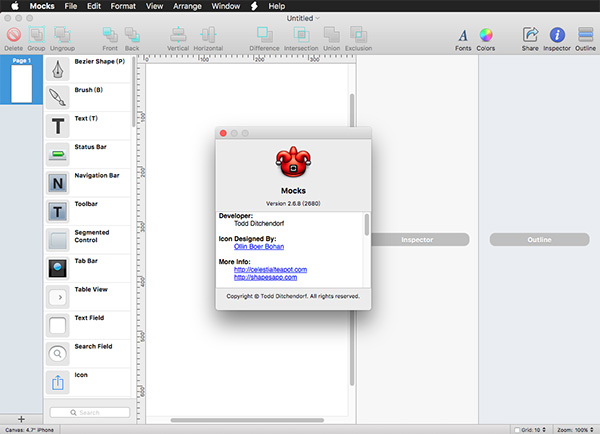Screen dimensions: 600x434
Task: Add a new page with plus button
Action: [x=21, y=419]
